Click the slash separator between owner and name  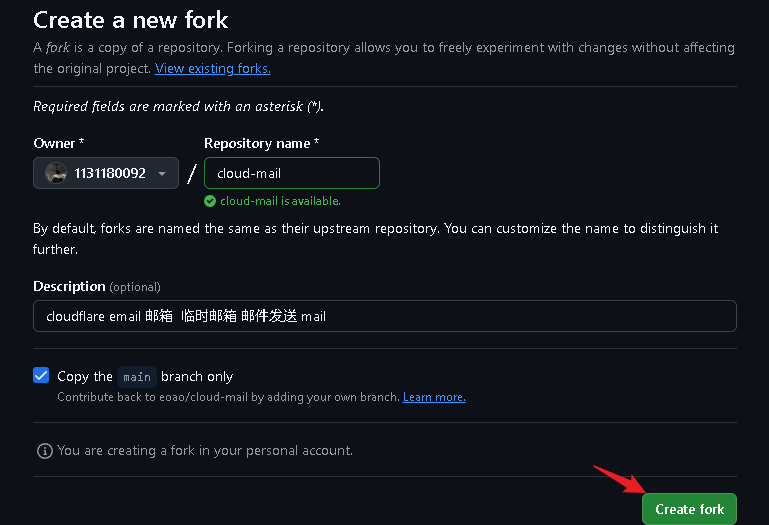point(191,174)
